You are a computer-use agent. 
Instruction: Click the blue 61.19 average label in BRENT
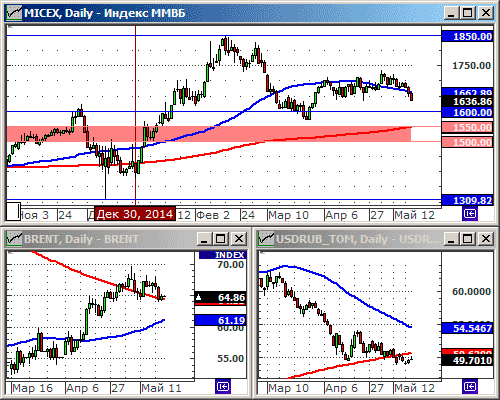pyautogui.click(x=220, y=320)
